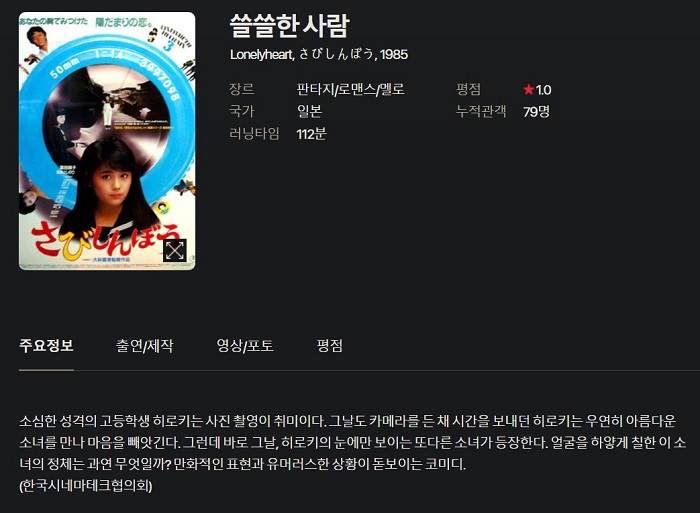Open the 주요정보 tab
This screenshot has height=513, width=700.
46,346
